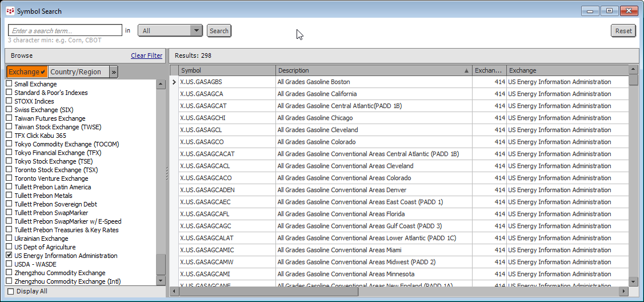Viewport: 644px width, 302px height.
Task: Switch to the Country/Region browse tab
Action: [x=79, y=72]
